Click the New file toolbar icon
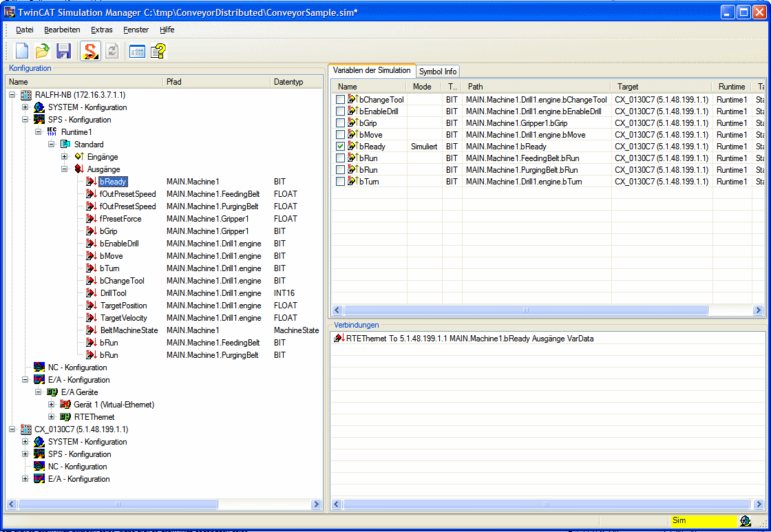 click(22, 51)
